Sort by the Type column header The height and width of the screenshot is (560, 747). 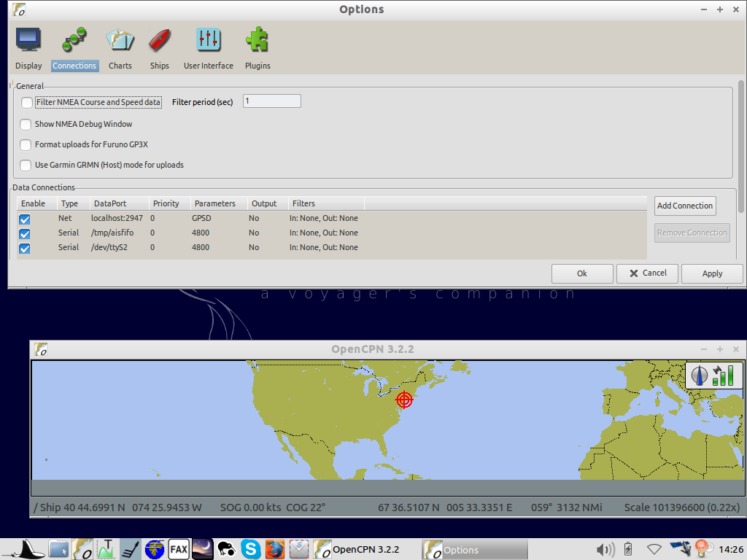pos(74,204)
